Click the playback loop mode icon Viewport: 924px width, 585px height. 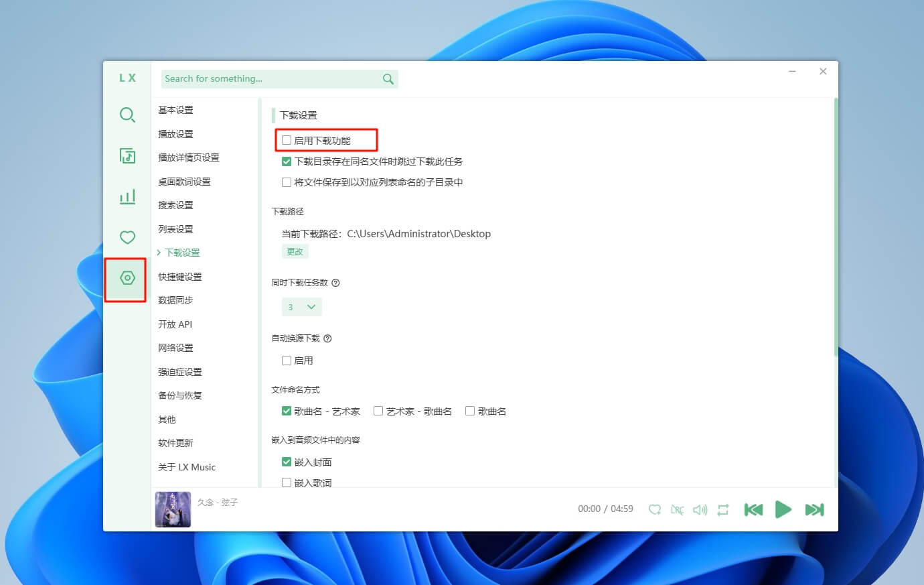722,510
